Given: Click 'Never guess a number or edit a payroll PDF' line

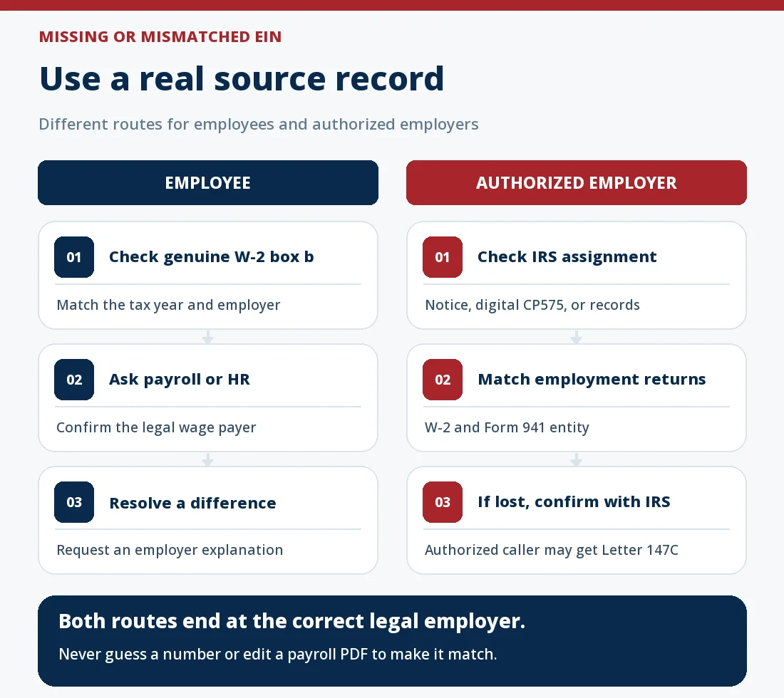Looking at the screenshot, I should pyautogui.click(x=278, y=654).
